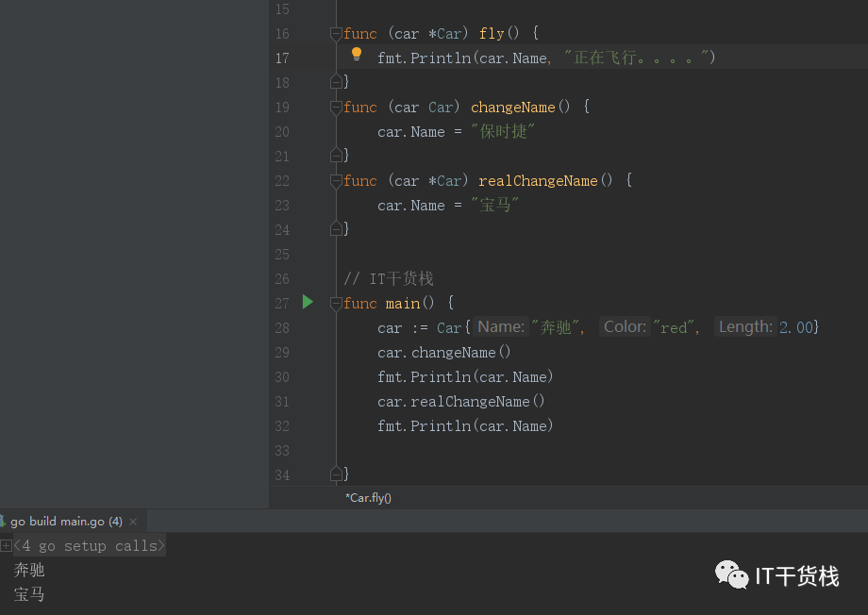Click fold end marker on line 34
868x615 pixels.
point(336,474)
